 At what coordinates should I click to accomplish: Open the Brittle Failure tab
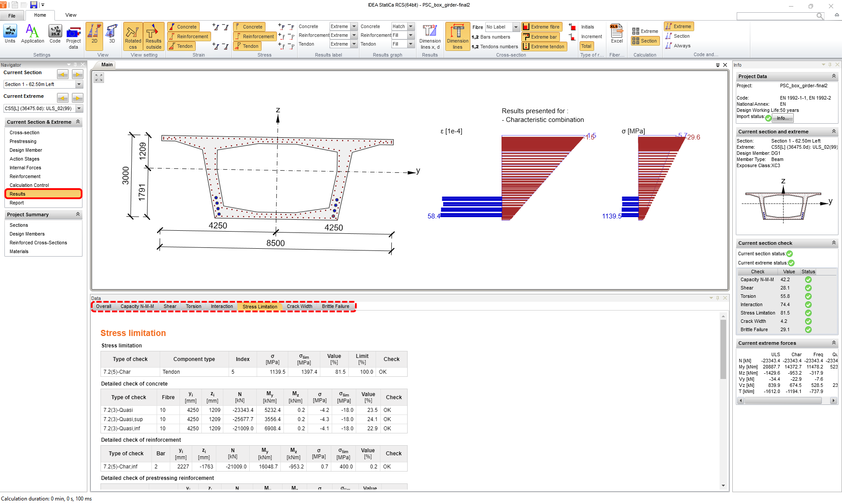336,307
